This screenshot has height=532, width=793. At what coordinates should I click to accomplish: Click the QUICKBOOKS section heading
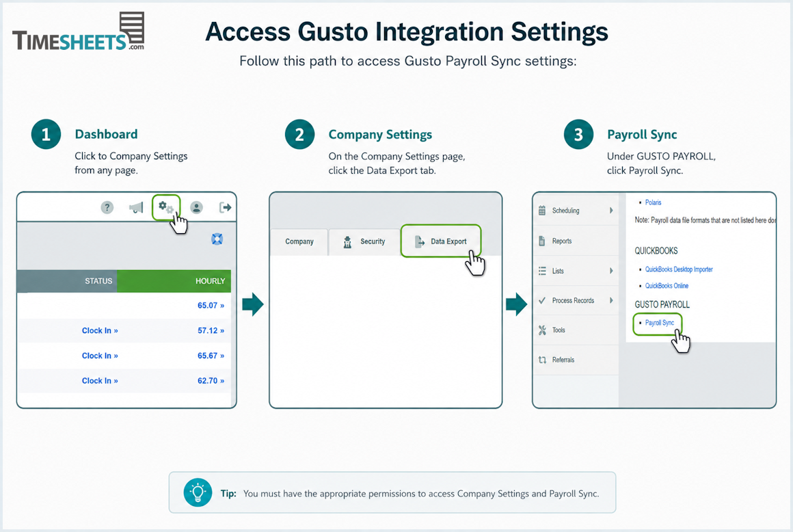656,251
